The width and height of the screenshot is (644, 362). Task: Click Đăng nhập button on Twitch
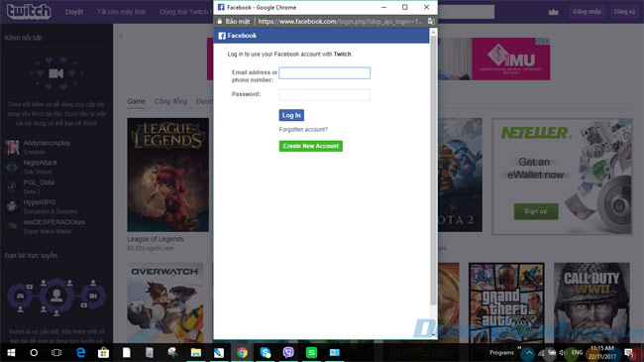coord(587,12)
